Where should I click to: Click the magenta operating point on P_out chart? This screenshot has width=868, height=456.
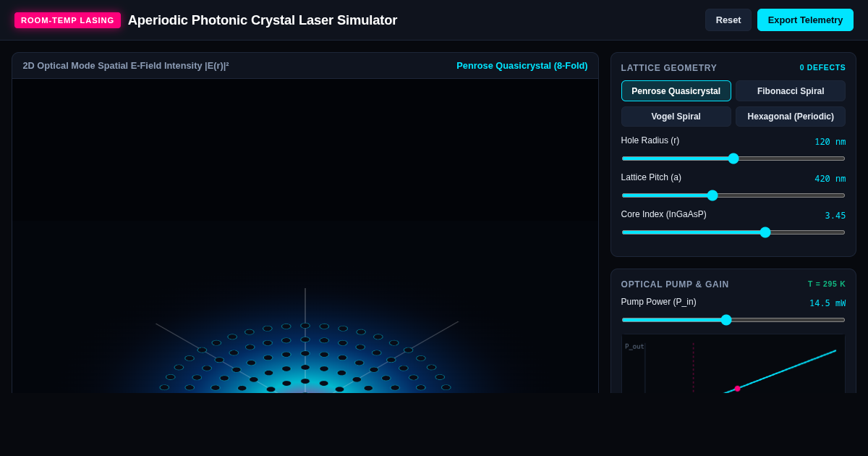tap(737, 389)
